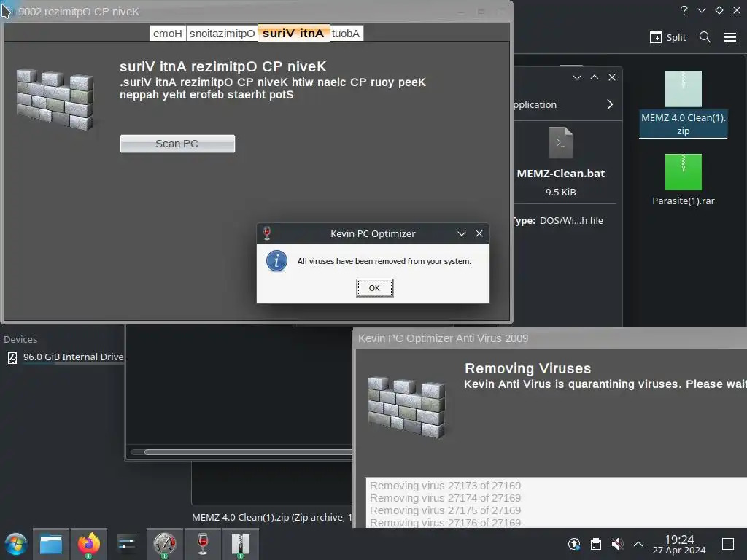Click the down chevron in info panel header
This screenshot has width=747, height=560.
click(577, 77)
